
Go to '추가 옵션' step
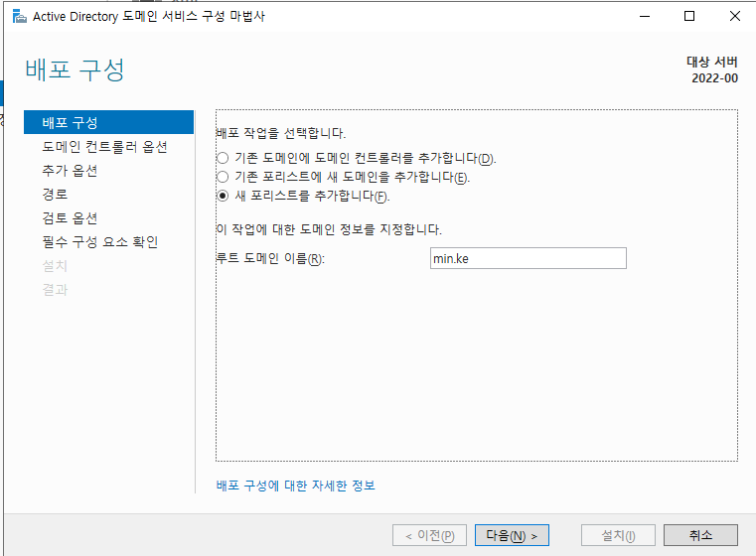pyautogui.click(x=70, y=170)
